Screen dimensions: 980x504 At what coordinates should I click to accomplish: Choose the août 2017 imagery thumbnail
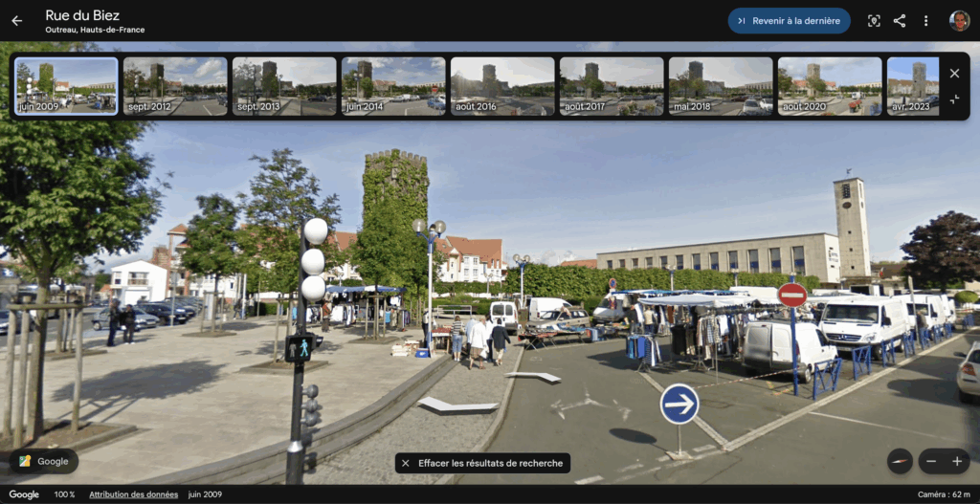click(612, 86)
